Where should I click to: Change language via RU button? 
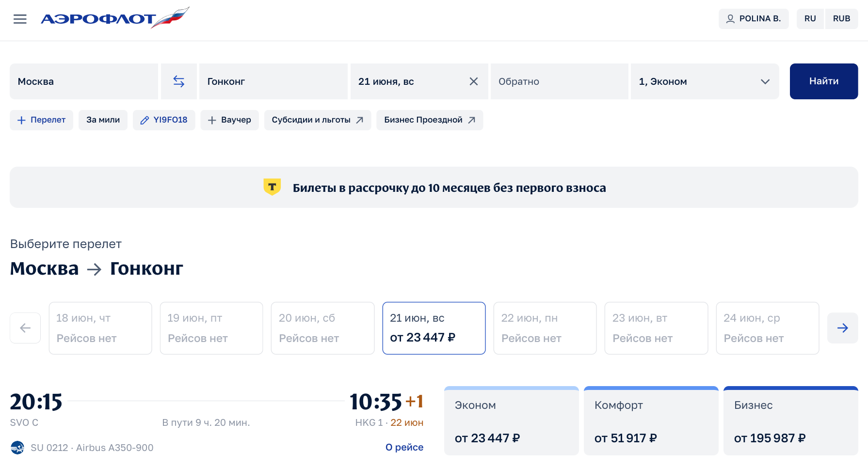810,19
